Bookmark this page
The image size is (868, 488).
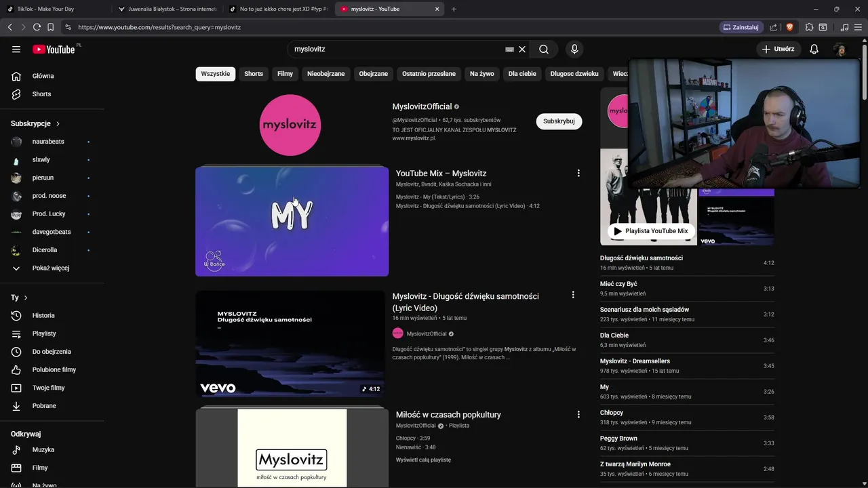click(50, 27)
